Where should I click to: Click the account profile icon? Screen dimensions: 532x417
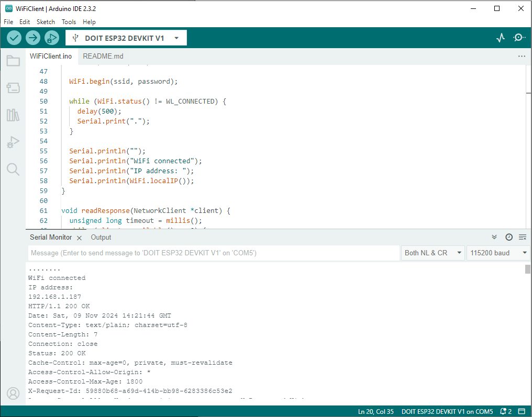(13, 393)
